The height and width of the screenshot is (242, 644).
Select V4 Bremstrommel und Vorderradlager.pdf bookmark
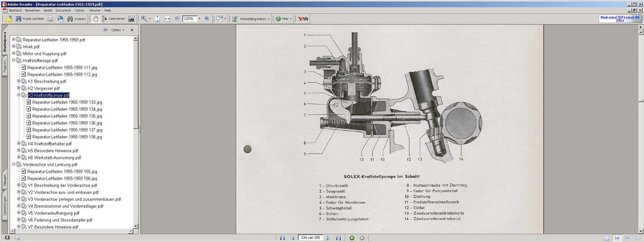point(65,206)
